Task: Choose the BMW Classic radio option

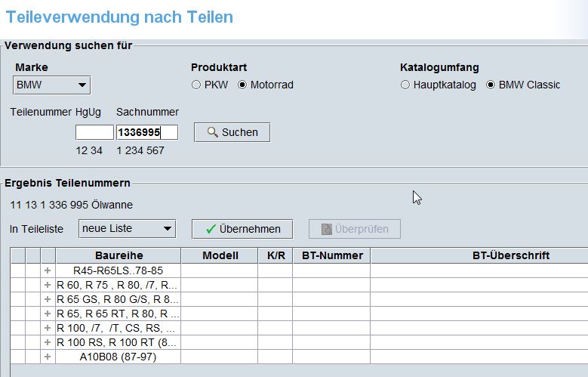Action: click(x=491, y=85)
